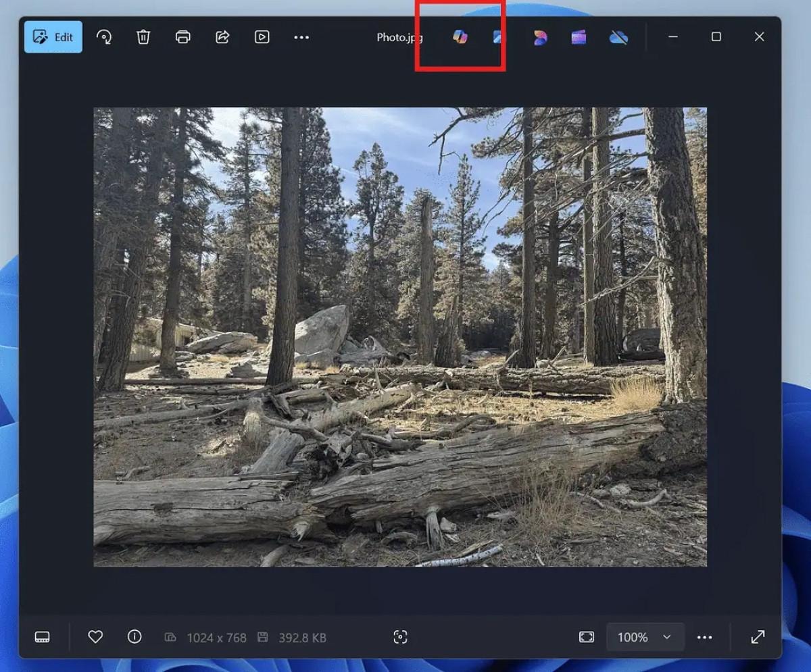Print the photo via the printer icon

[x=182, y=37]
